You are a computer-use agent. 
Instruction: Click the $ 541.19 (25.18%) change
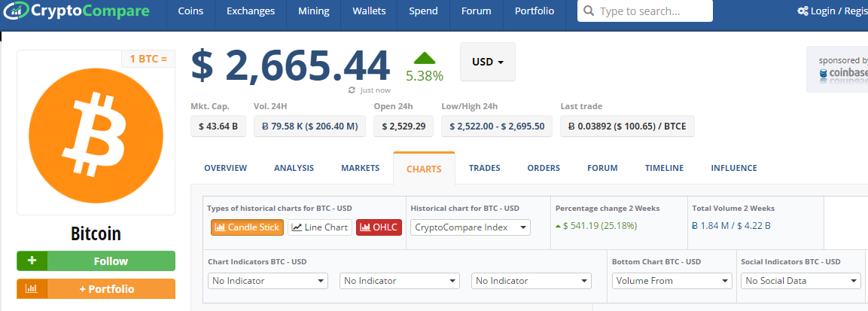point(600,226)
